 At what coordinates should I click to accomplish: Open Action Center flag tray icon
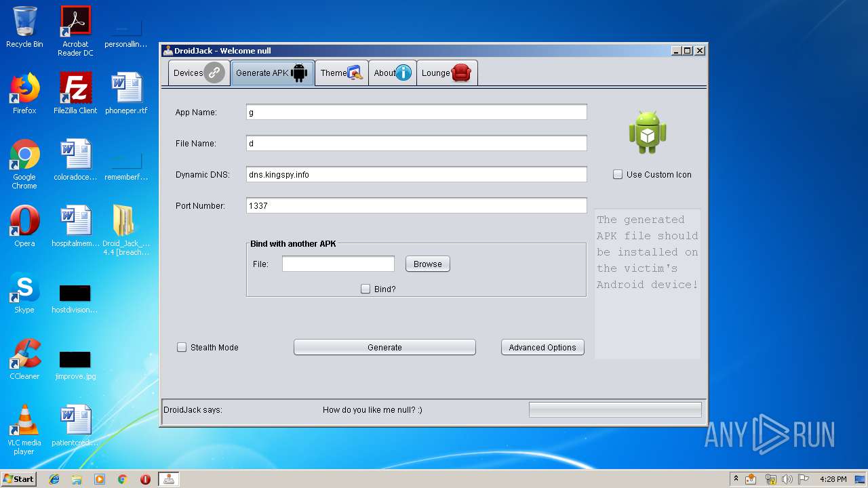[x=804, y=479]
